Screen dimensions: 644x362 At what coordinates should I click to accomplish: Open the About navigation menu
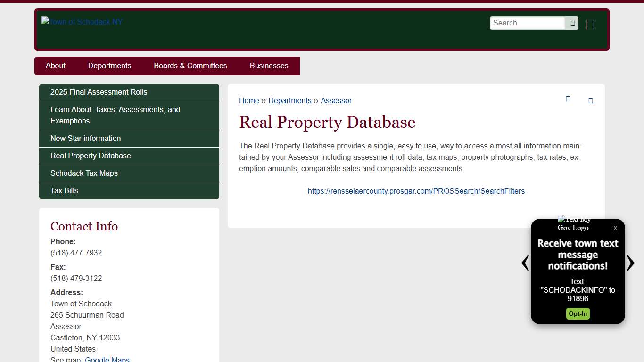click(x=55, y=66)
